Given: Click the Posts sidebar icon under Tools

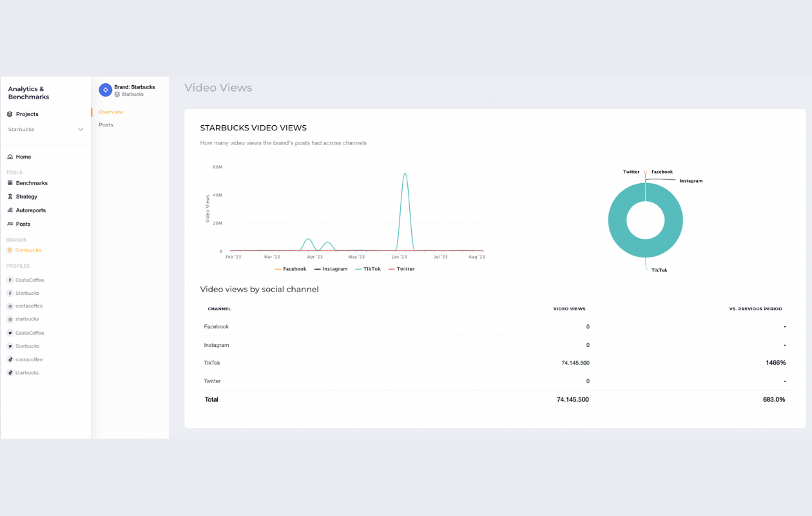Looking at the screenshot, I should click(10, 224).
